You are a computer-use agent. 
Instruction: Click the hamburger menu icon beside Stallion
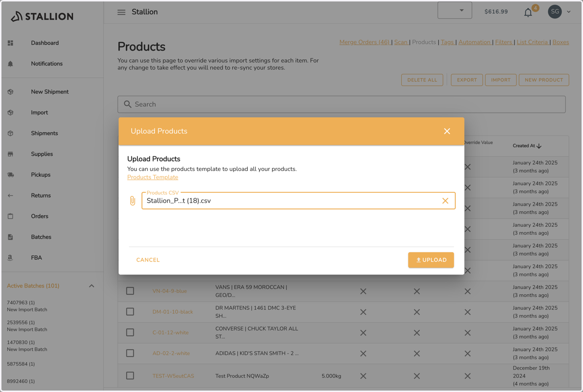pos(121,12)
